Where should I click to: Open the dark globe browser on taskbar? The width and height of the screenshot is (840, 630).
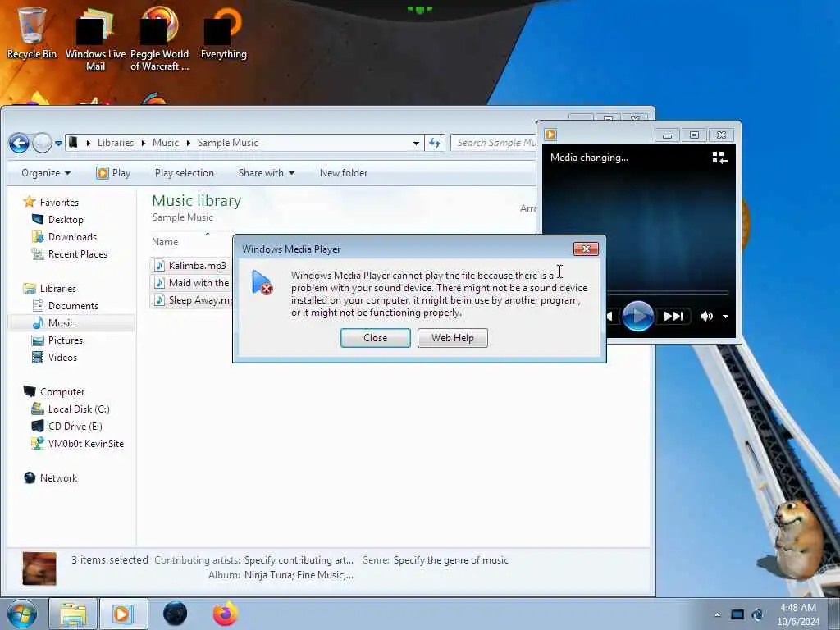tap(176, 614)
